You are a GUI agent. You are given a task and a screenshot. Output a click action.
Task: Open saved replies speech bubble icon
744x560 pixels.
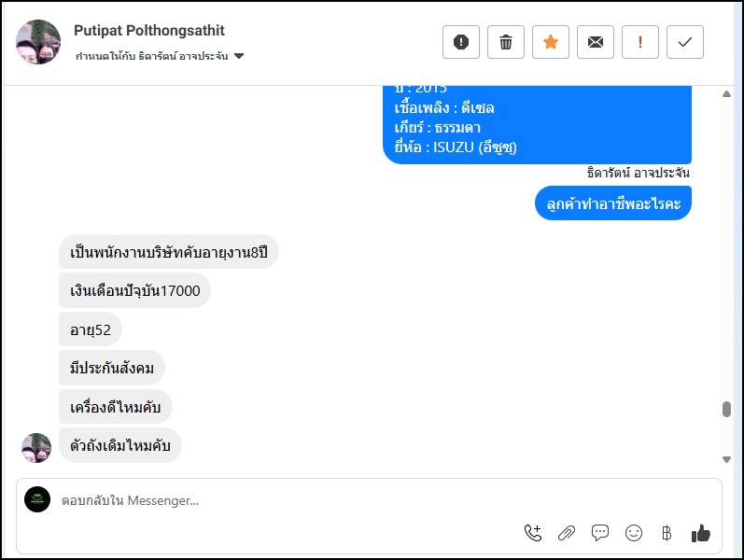click(600, 533)
